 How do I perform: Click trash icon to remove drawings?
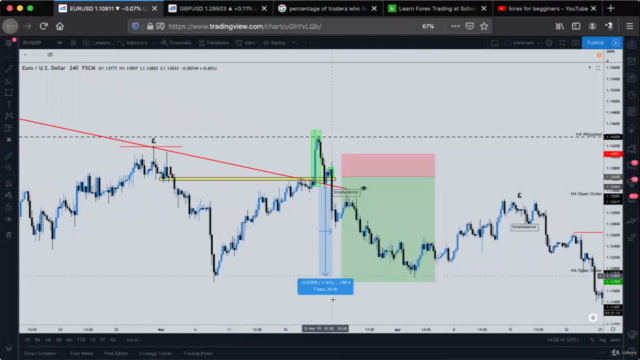click(9, 235)
